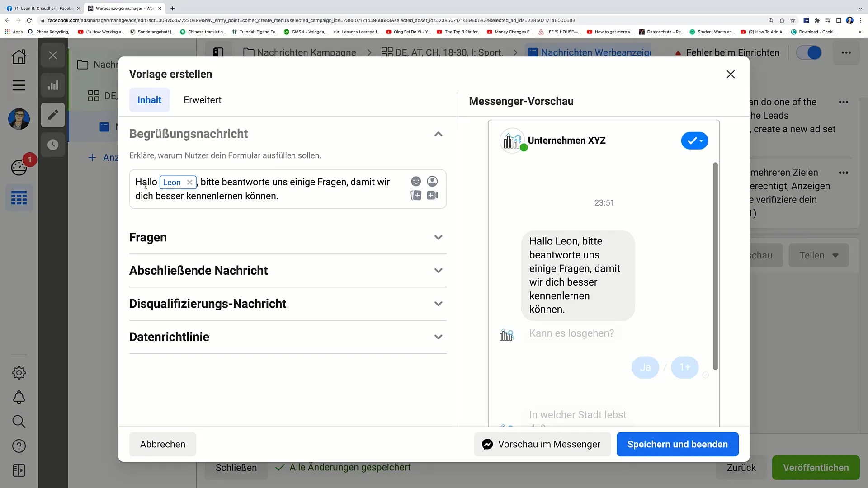The image size is (868, 488).
Task: Switch to the Erweitert tab
Action: [x=203, y=100]
